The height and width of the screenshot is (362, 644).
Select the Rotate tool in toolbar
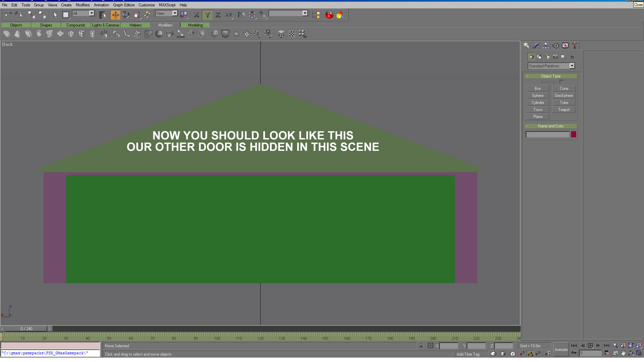pos(126,15)
